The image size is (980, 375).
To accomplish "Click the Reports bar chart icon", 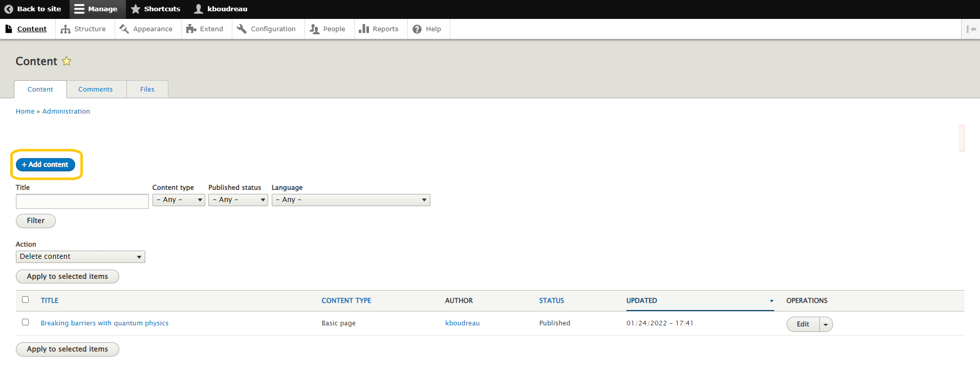I will [364, 29].
